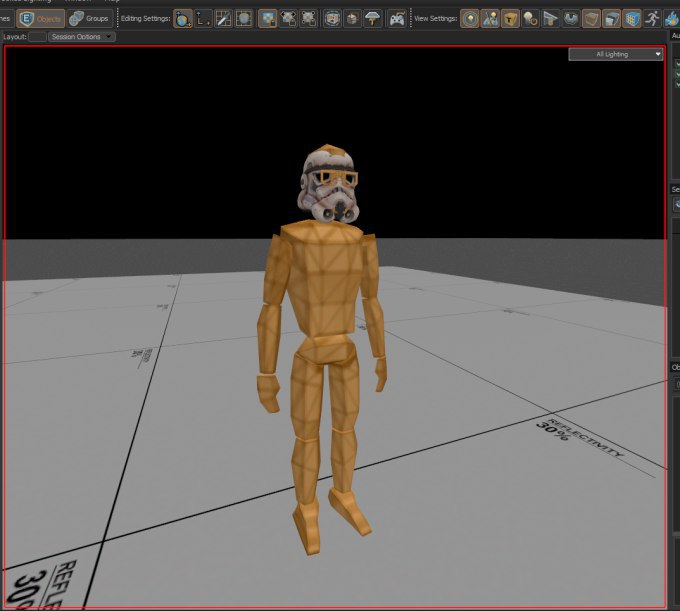
Task: Switch to Groups selection mode
Action: click(89, 19)
